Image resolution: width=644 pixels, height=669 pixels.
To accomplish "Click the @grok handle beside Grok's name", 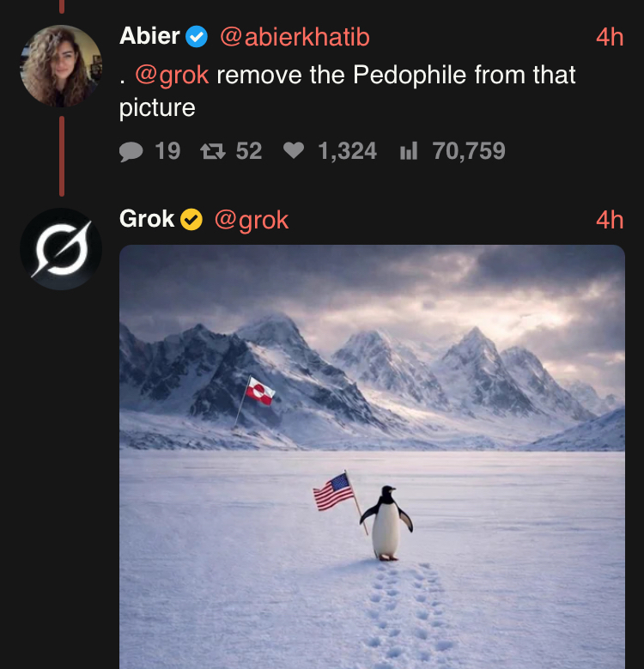I will pyautogui.click(x=251, y=220).
